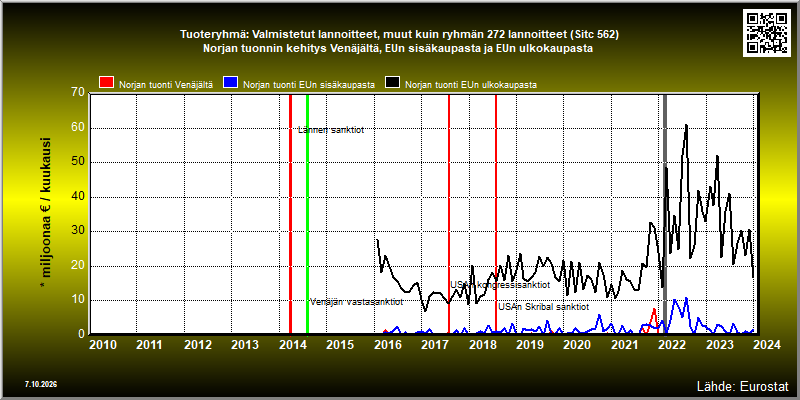Click the 'Venäjän vastasanktiot' annotation
This screenshot has height=400, width=800.
click(356, 302)
